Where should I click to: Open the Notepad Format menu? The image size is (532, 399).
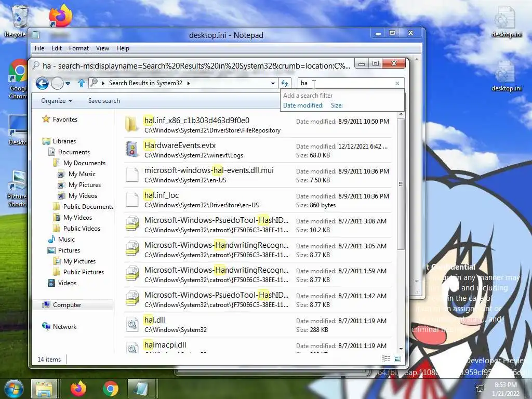coord(79,48)
